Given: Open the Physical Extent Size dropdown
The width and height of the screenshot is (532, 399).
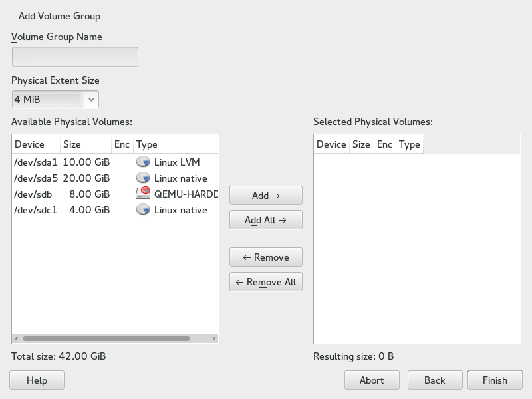Looking at the screenshot, I should (55, 100).
